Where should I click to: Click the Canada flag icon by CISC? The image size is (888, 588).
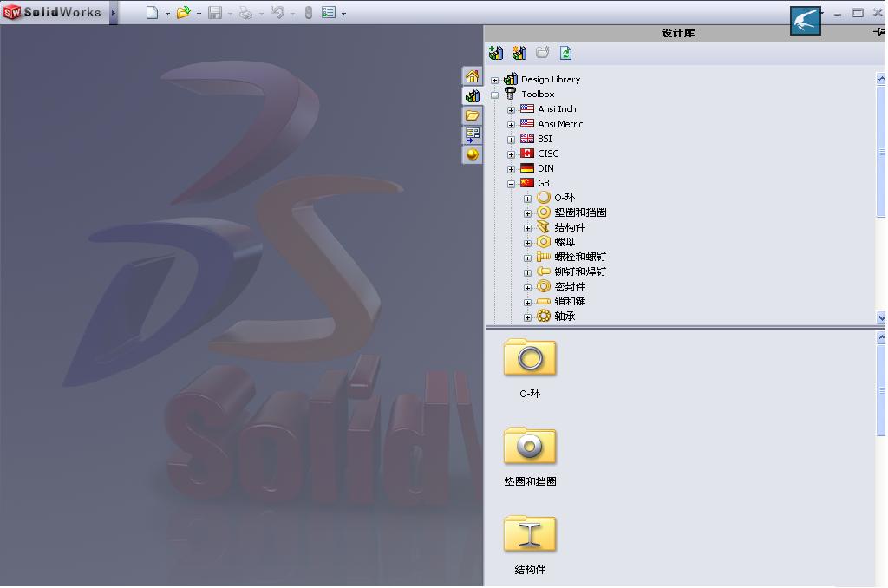click(527, 153)
